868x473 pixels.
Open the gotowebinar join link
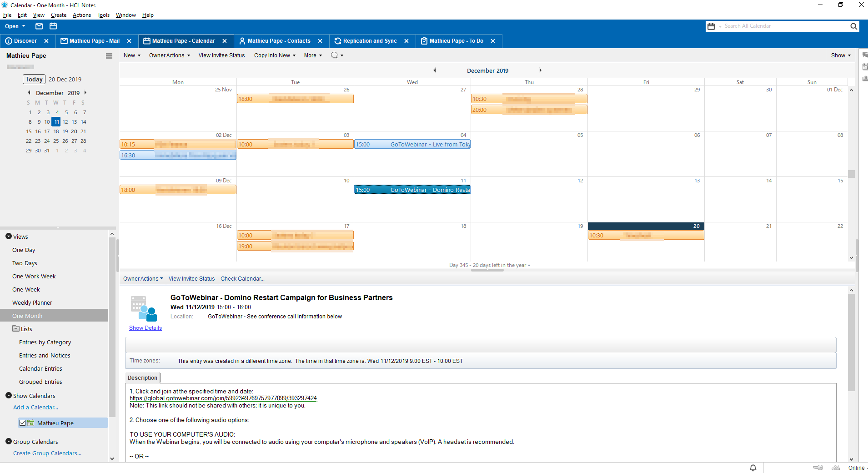tap(223, 398)
